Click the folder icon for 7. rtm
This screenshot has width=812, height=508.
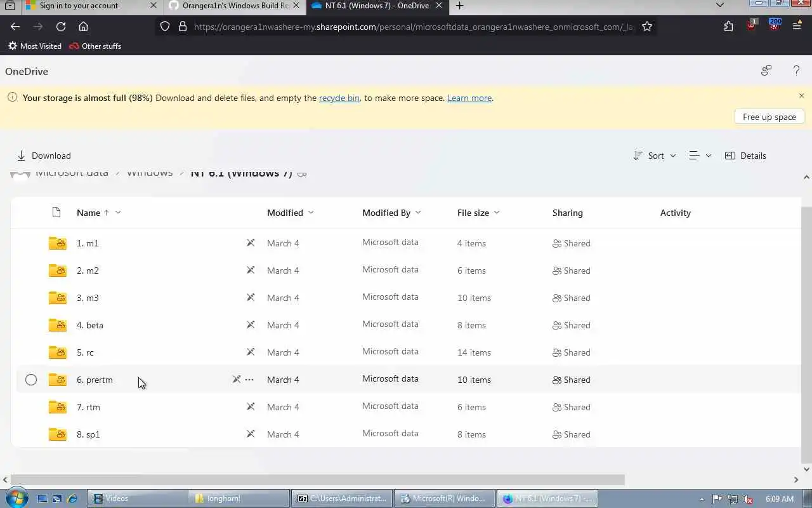pyautogui.click(x=58, y=407)
